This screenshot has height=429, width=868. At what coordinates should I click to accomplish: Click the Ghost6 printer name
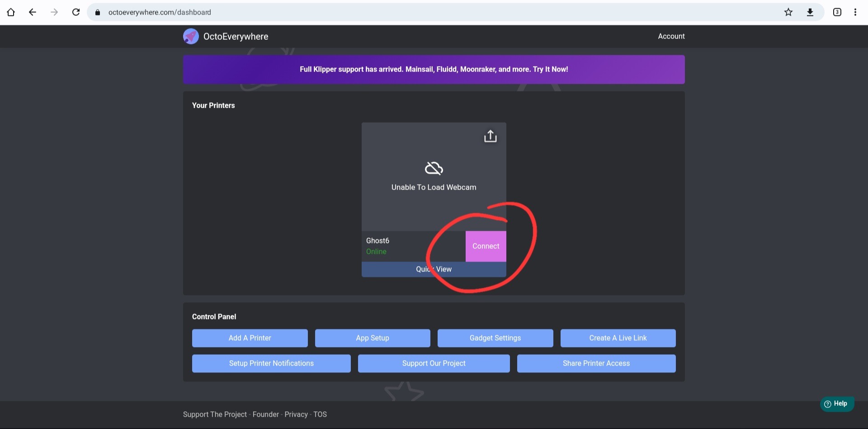tap(377, 241)
